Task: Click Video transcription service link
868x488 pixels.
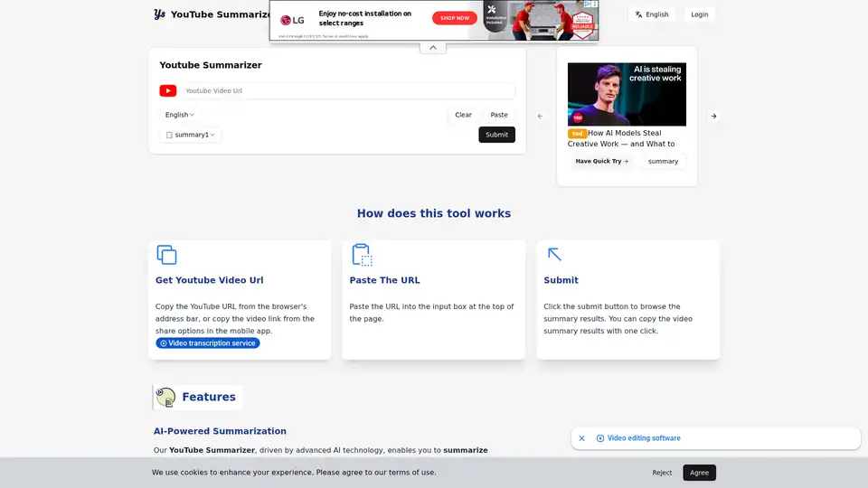Action: coord(208,343)
